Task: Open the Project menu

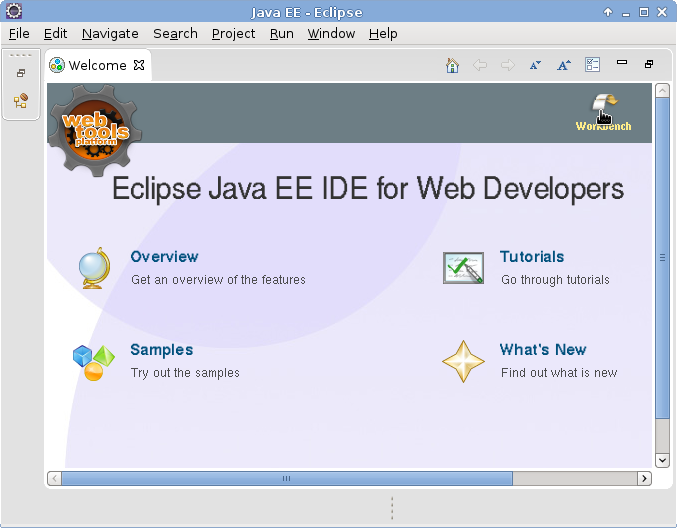Action: click(233, 34)
